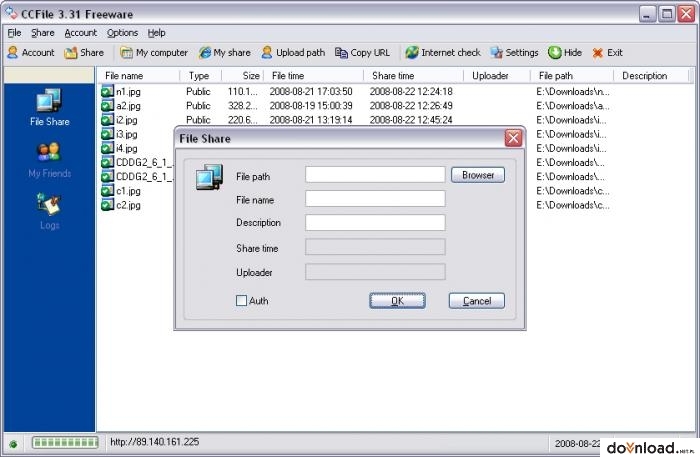The image size is (700, 457).
Task: Click the a2.jpg file icon
Action: (107, 106)
